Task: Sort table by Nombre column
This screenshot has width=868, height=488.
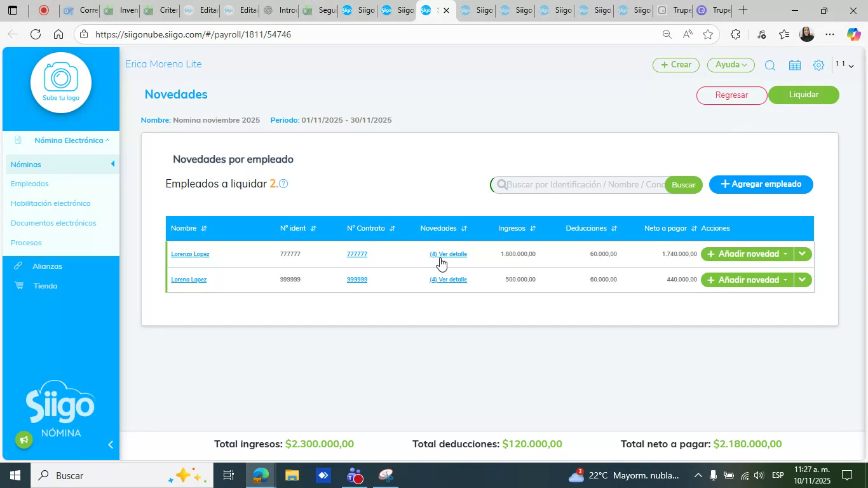Action: (x=204, y=228)
